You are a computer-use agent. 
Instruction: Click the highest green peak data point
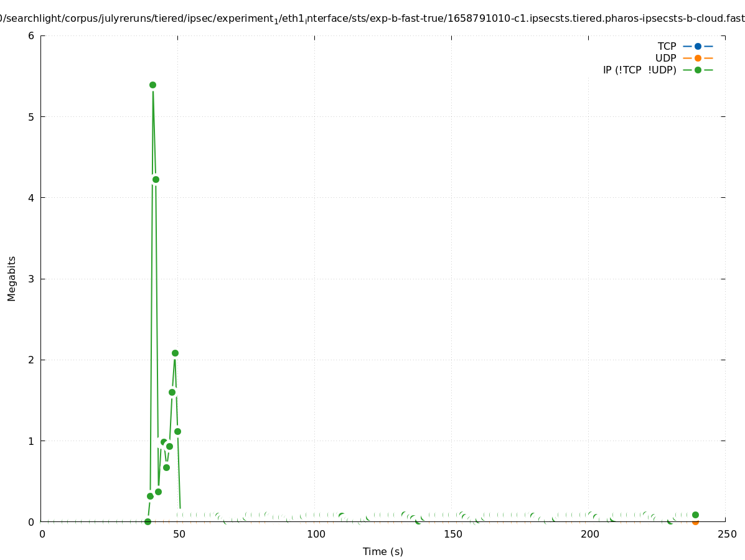pyautogui.click(x=152, y=85)
